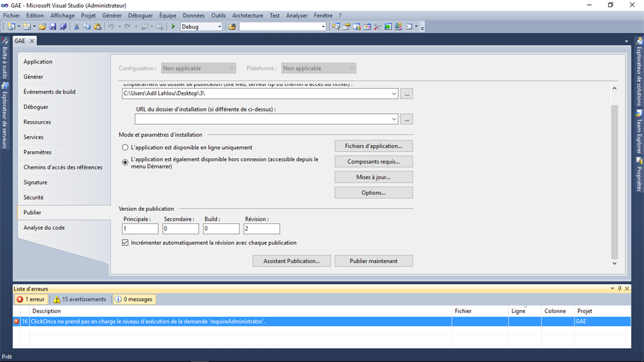Switch to the Analyse du code tab
The height and width of the screenshot is (362, 644).
point(44,227)
